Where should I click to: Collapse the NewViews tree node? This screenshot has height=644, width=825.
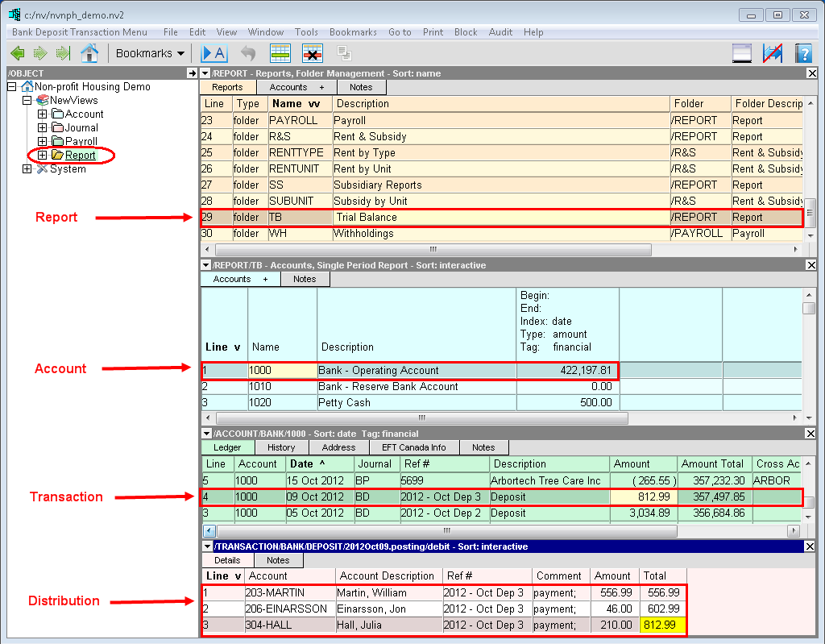[27, 101]
